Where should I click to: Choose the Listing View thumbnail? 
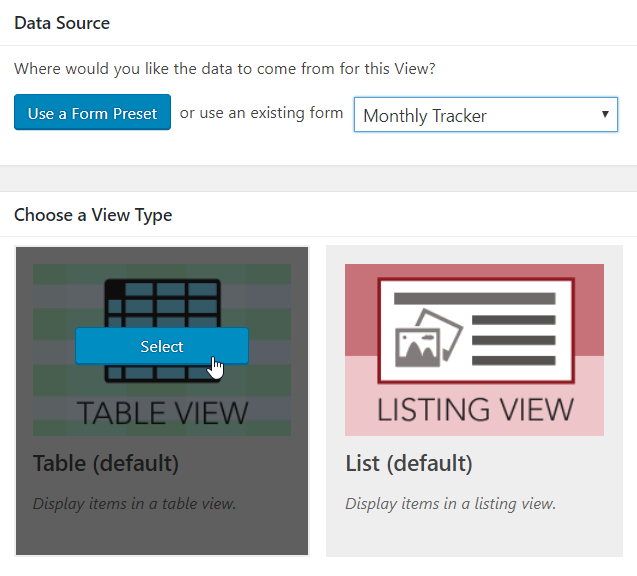pos(474,350)
